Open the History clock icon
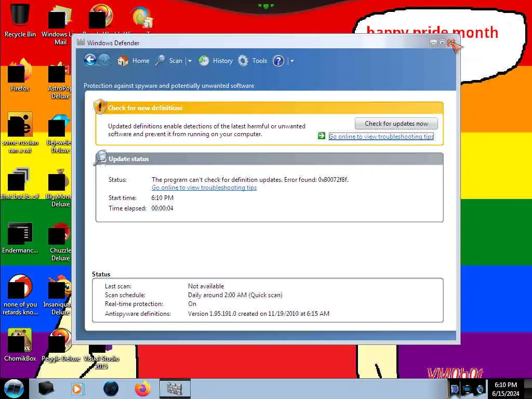The height and width of the screenshot is (399, 532). click(x=204, y=61)
